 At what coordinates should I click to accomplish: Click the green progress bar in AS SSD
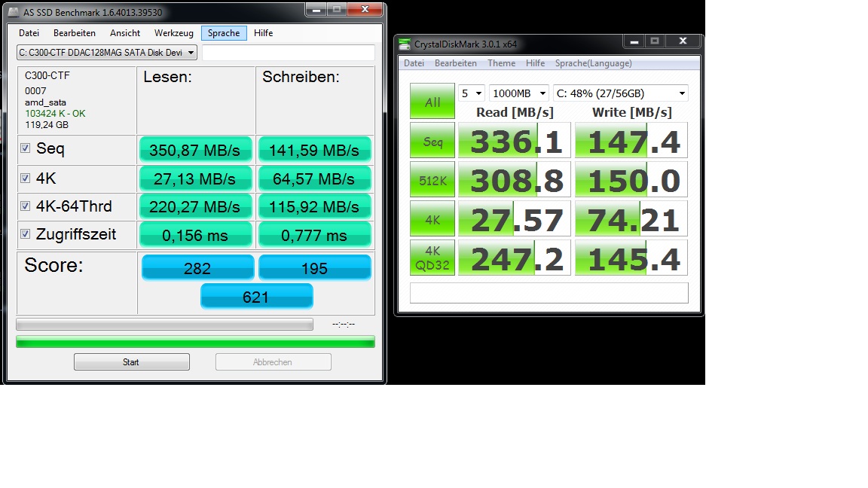195,342
